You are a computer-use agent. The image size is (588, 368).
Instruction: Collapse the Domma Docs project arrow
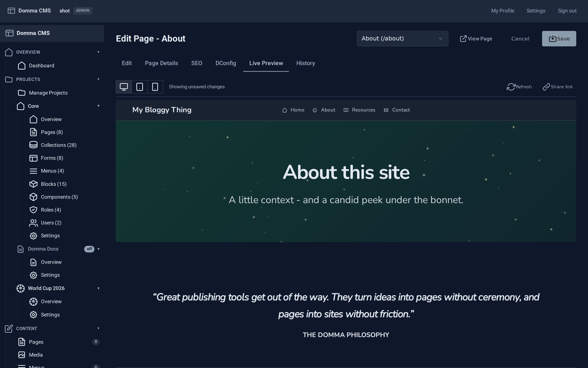pos(98,249)
